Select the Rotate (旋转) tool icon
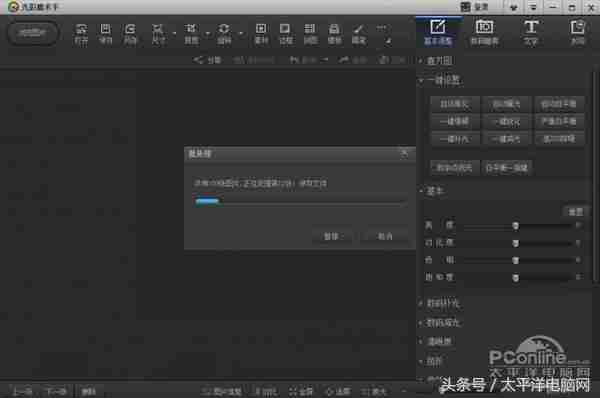 tap(224, 34)
